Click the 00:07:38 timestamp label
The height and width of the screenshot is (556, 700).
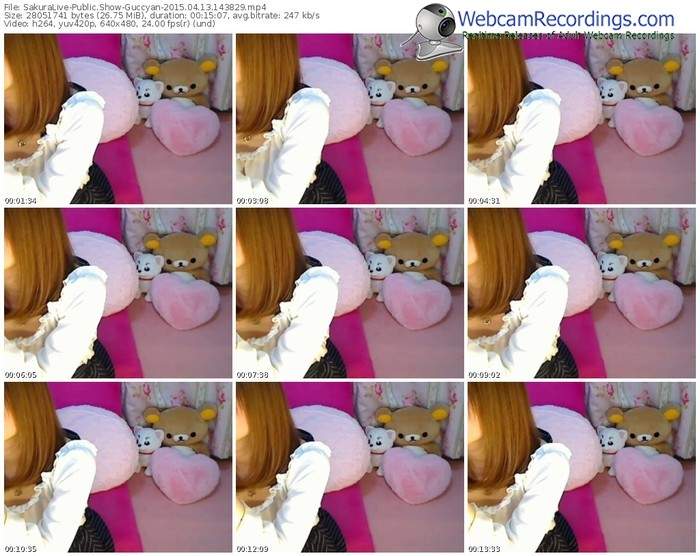tap(251, 373)
